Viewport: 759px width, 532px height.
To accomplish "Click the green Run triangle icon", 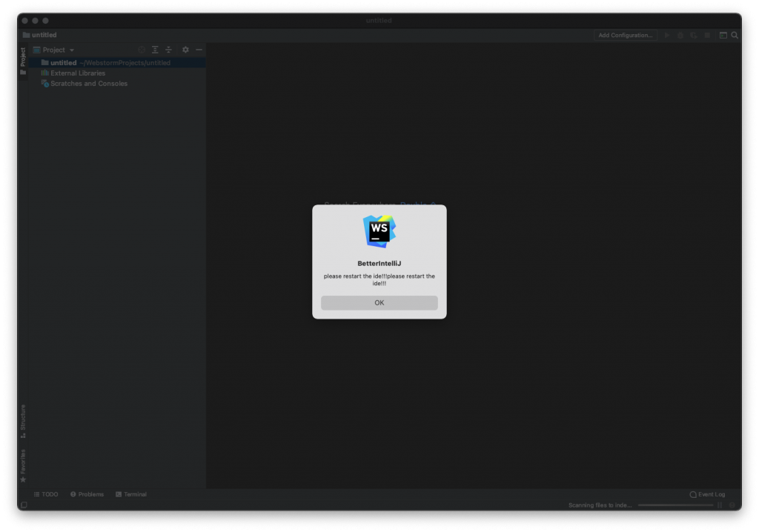I will (x=667, y=36).
